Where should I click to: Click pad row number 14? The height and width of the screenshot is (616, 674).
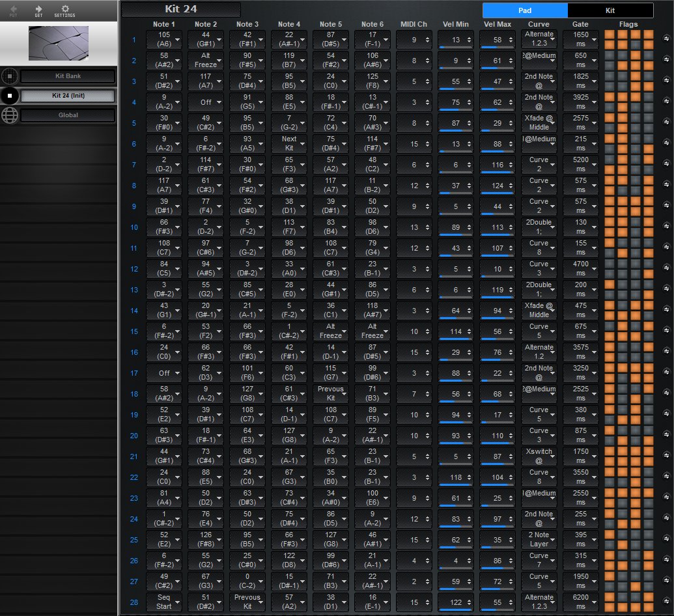point(134,311)
